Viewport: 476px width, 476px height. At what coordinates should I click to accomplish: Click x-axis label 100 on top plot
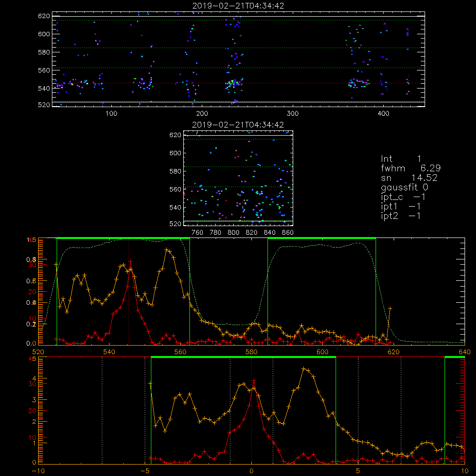pyautogui.click(x=111, y=114)
